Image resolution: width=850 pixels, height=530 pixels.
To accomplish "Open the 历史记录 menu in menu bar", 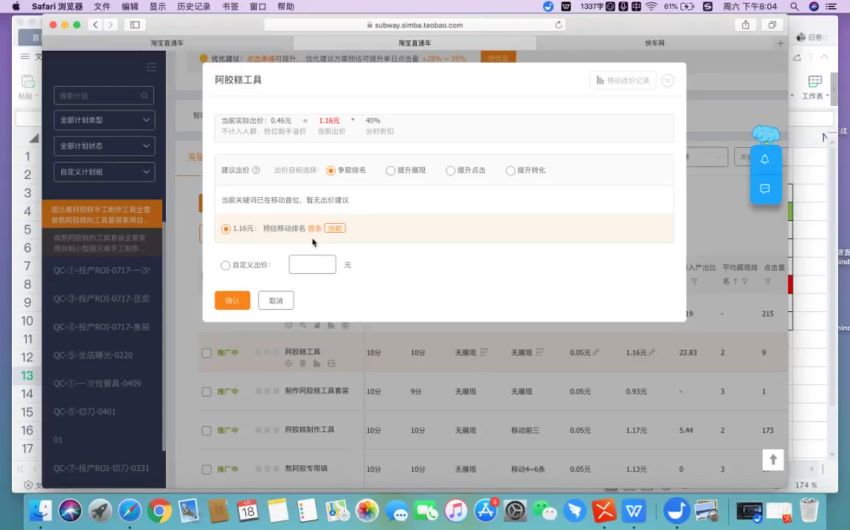I will 194,7.
